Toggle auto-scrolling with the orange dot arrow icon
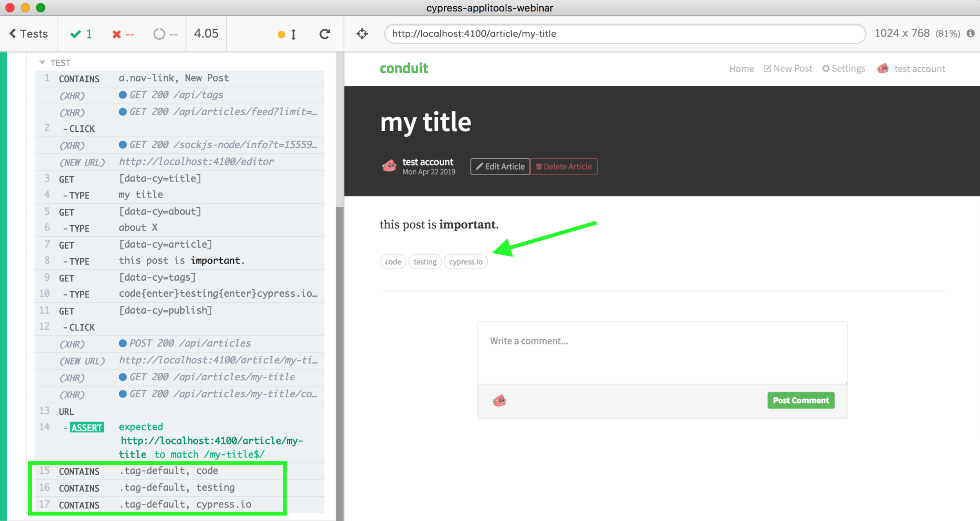 287,34
